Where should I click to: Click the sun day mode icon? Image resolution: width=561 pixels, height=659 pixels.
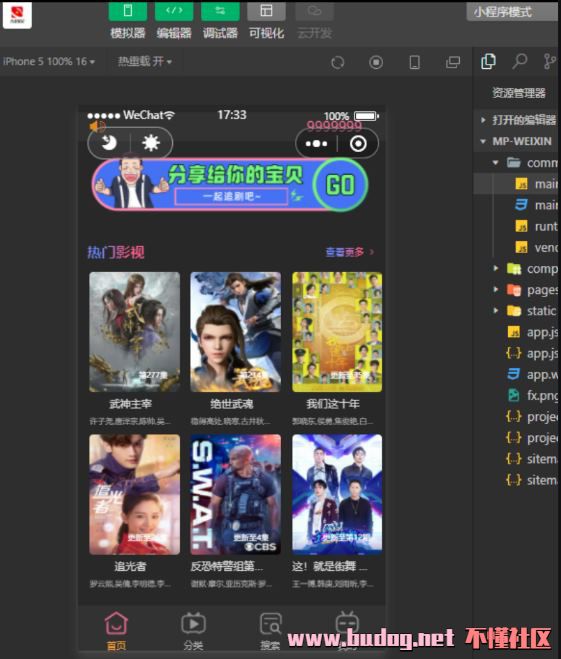click(150, 143)
